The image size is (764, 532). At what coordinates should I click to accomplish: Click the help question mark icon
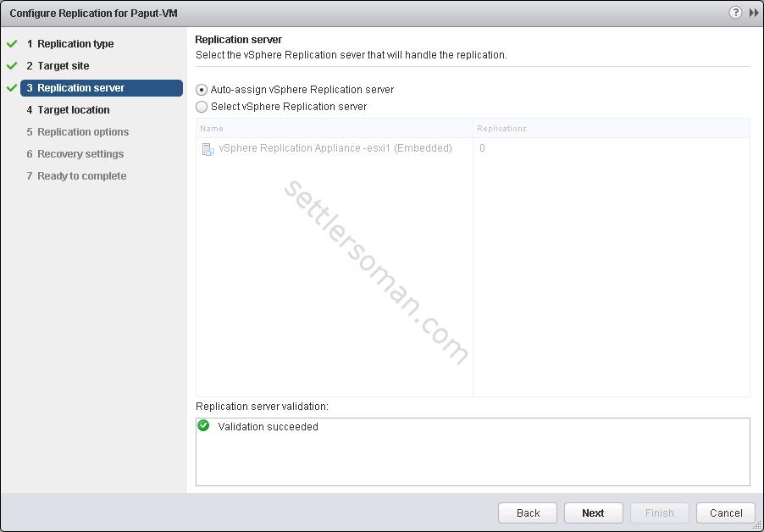tap(734, 13)
